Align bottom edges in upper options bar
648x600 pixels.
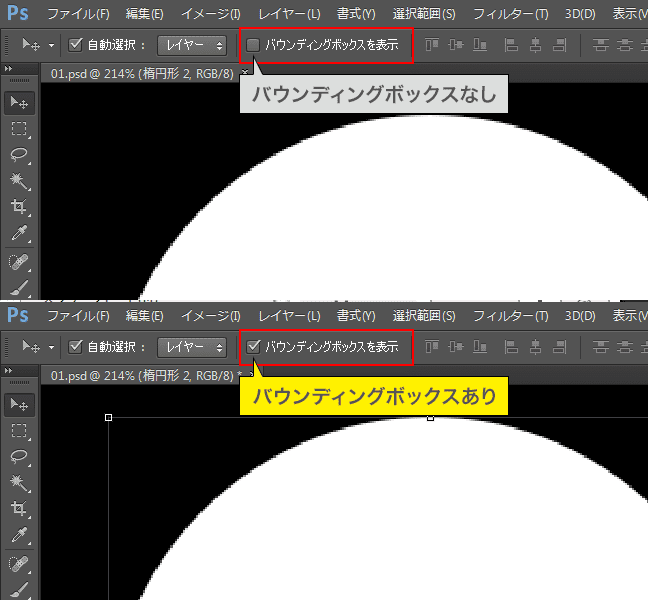480,45
